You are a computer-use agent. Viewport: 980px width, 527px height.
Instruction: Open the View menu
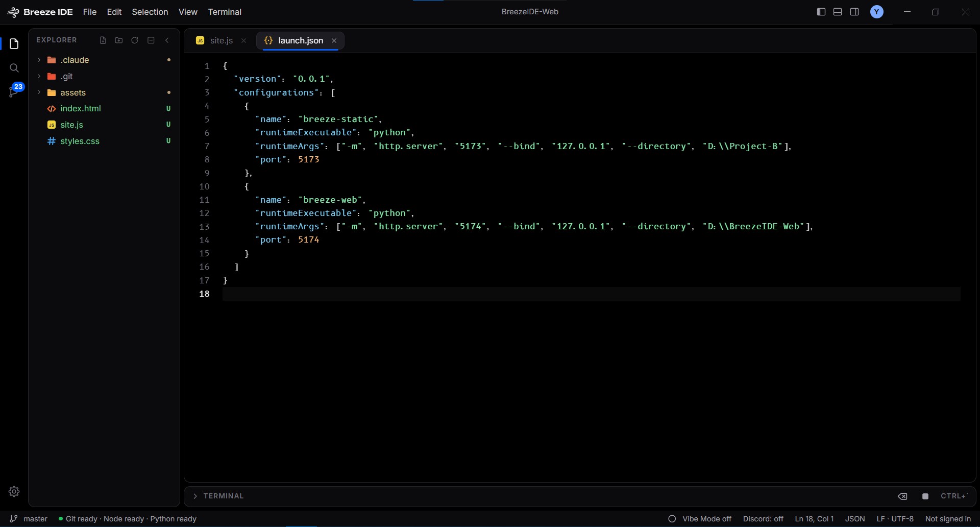pos(188,12)
